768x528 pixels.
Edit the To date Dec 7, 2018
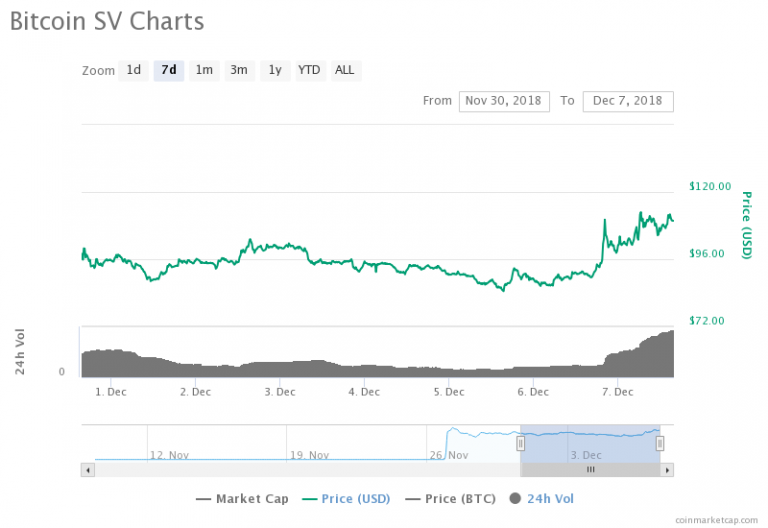click(x=628, y=101)
